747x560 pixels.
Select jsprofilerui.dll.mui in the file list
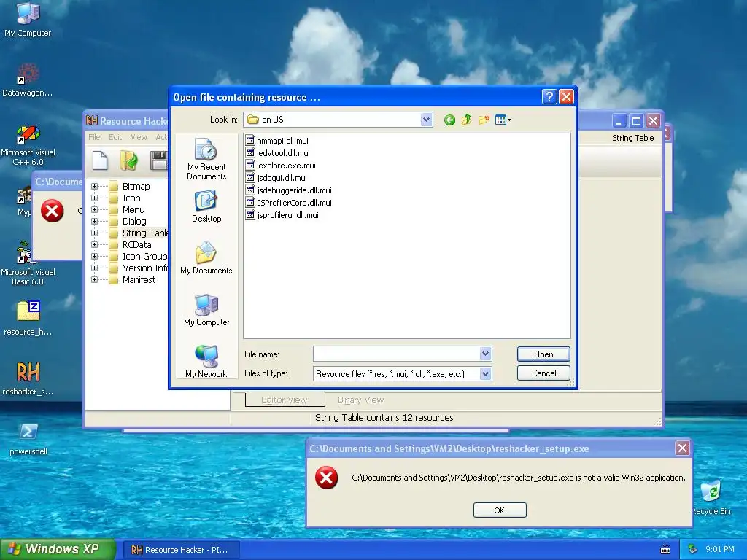[282, 215]
